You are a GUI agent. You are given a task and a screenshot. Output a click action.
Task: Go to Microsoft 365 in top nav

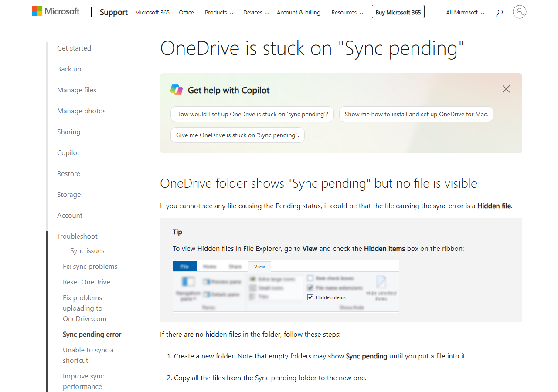[152, 12]
